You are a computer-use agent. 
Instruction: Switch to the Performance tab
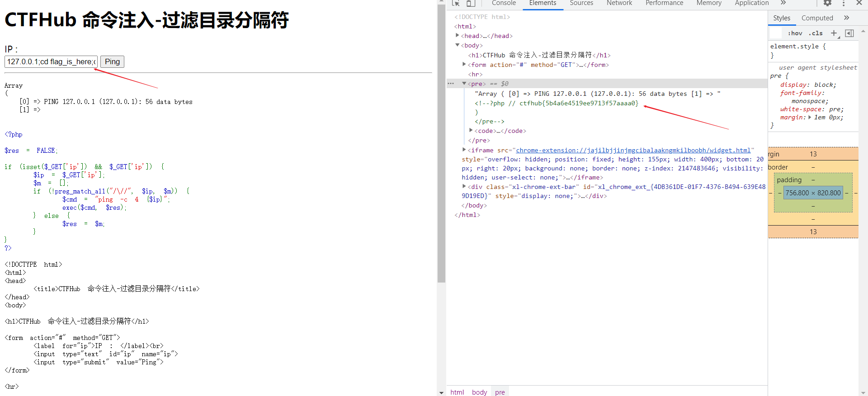664,3
